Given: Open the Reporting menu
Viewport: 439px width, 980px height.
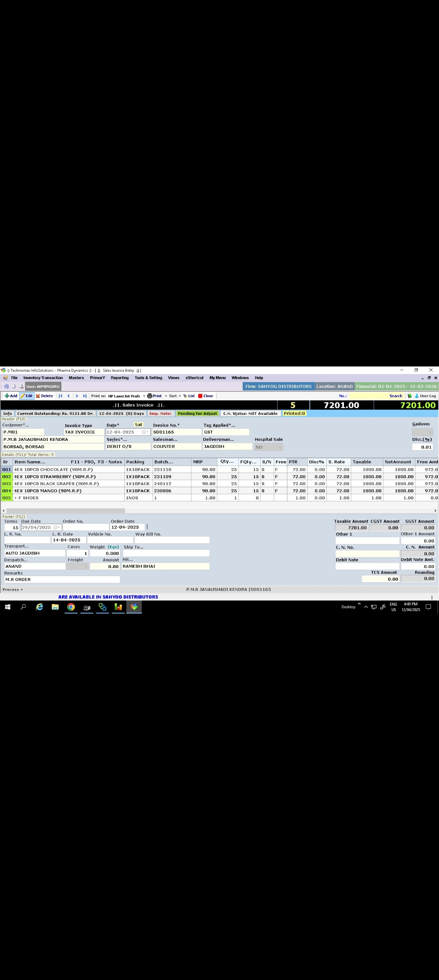Looking at the screenshot, I should click(120, 377).
